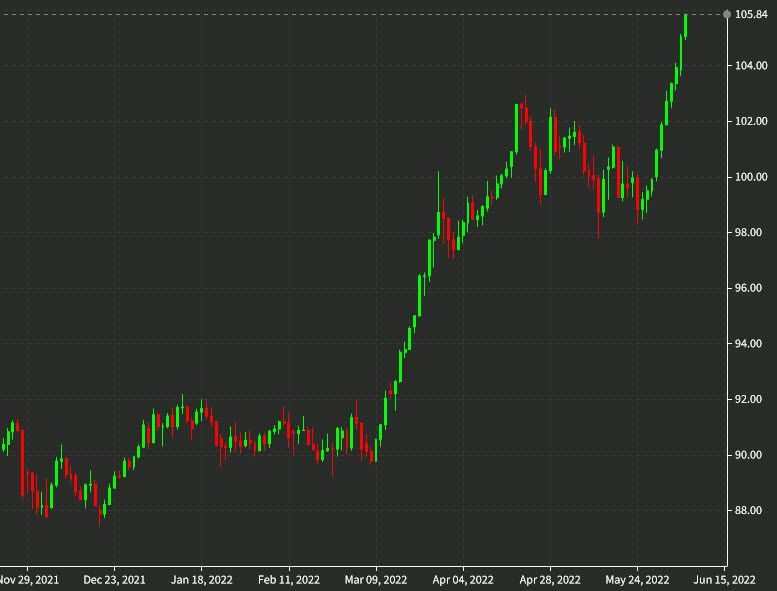
Task: Click the Apr 28, 2022 date label
Action: 550,580
